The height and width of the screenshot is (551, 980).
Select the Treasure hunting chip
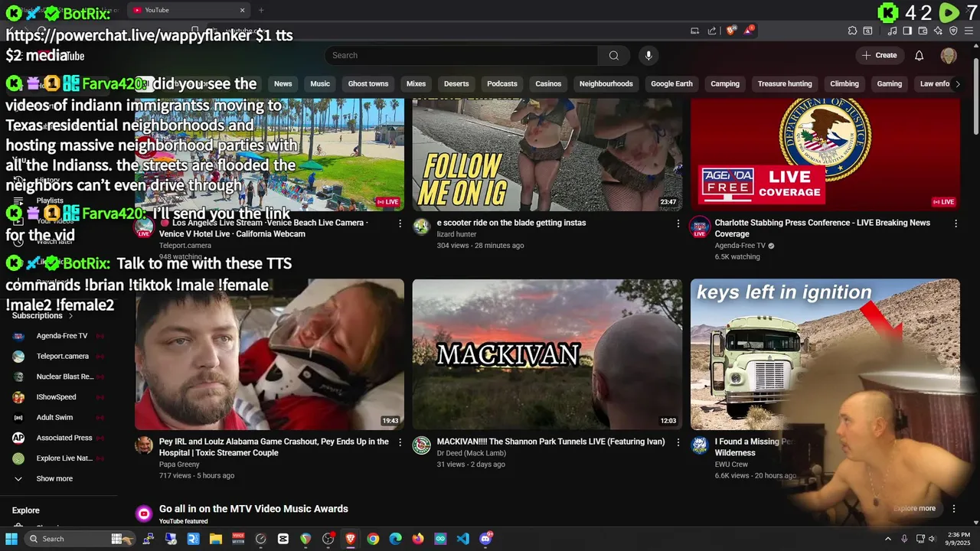[785, 83]
